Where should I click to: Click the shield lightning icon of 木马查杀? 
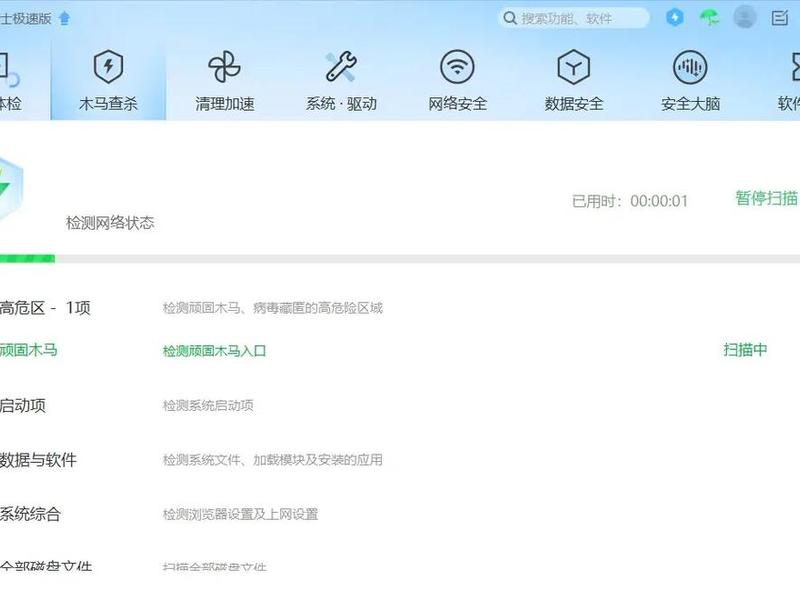click(108, 66)
